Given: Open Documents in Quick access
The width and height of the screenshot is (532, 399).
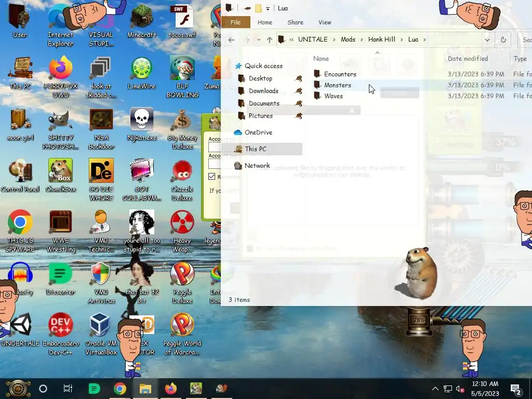Looking at the screenshot, I should (264, 103).
